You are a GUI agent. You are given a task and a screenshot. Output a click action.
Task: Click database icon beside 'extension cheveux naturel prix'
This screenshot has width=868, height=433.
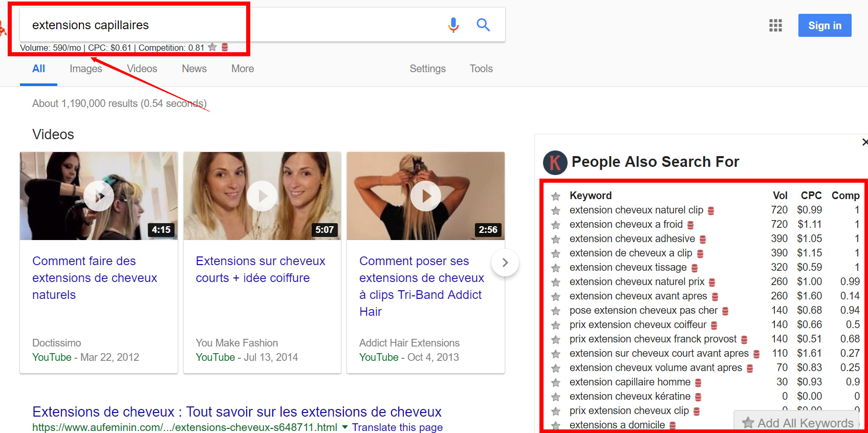click(x=712, y=283)
